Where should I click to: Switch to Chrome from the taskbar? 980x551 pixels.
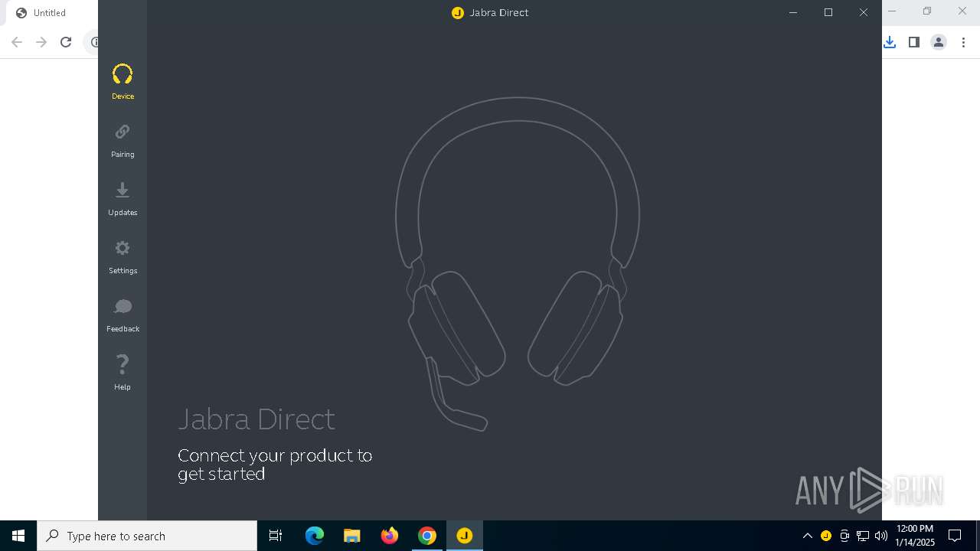[427, 536]
